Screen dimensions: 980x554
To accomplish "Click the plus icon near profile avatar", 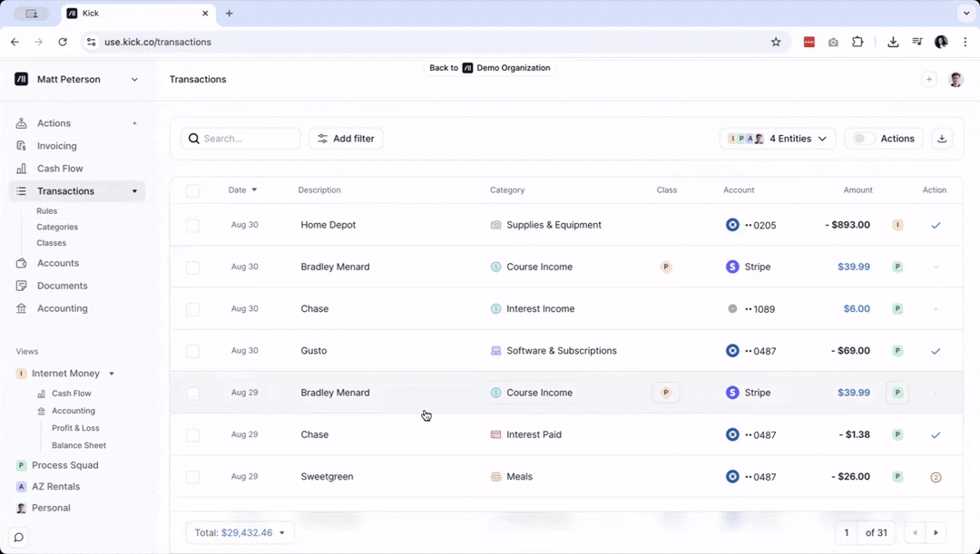I will click(x=928, y=80).
